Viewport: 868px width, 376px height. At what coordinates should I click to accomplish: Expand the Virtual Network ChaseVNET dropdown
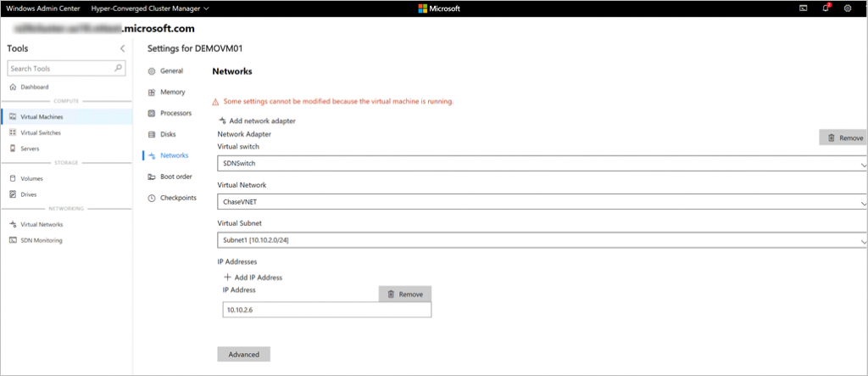(864, 203)
